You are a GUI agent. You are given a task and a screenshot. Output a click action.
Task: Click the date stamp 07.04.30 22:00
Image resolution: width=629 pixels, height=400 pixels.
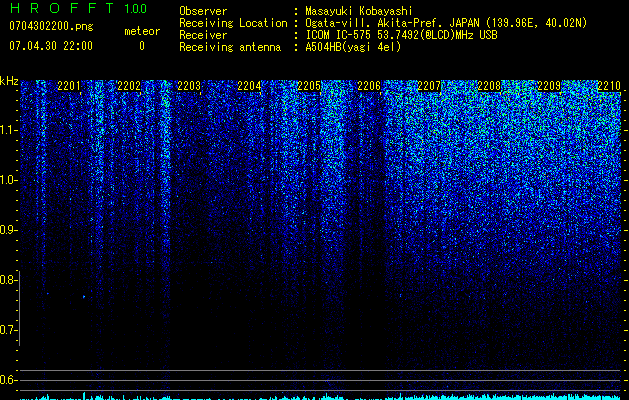pos(51,46)
